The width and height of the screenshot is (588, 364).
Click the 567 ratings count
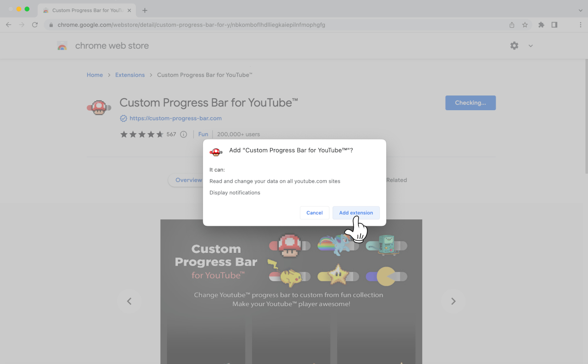pos(171,134)
